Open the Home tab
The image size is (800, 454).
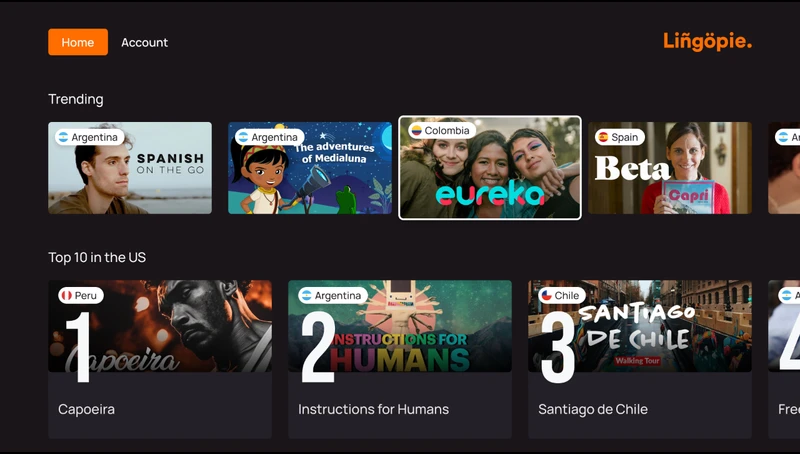78,42
